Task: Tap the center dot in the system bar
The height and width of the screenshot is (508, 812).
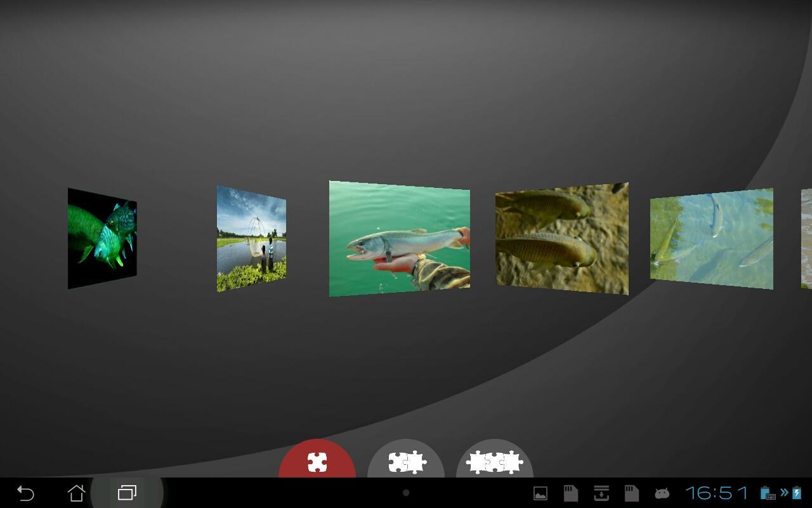Action: [406, 493]
